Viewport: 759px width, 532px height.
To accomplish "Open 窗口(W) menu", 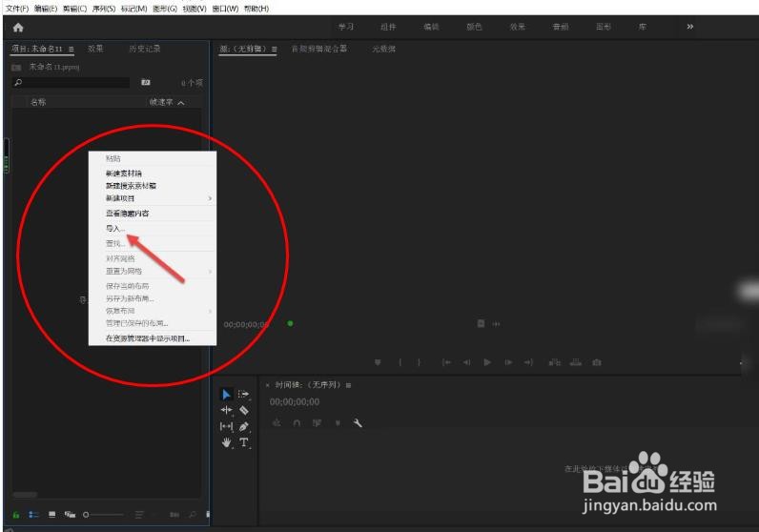I will (x=225, y=9).
